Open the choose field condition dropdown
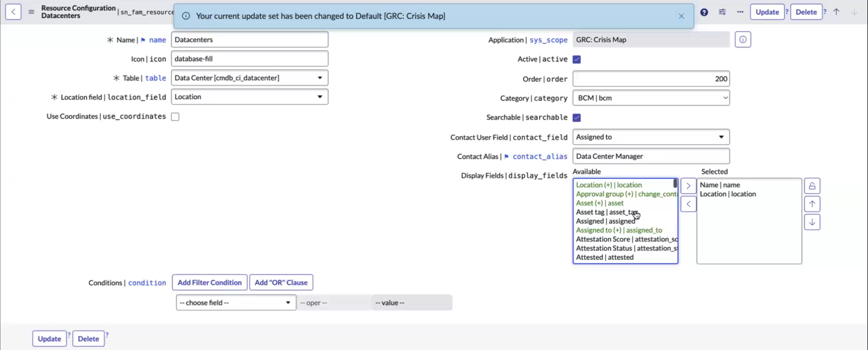The image size is (868, 350). [x=236, y=303]
